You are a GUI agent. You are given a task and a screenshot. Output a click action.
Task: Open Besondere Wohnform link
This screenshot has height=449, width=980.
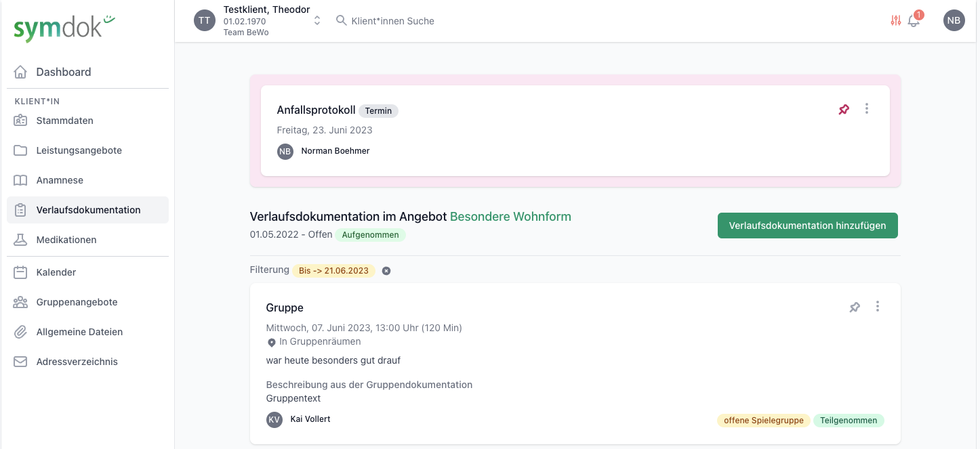pyautogui.click(x=510, y=217)
